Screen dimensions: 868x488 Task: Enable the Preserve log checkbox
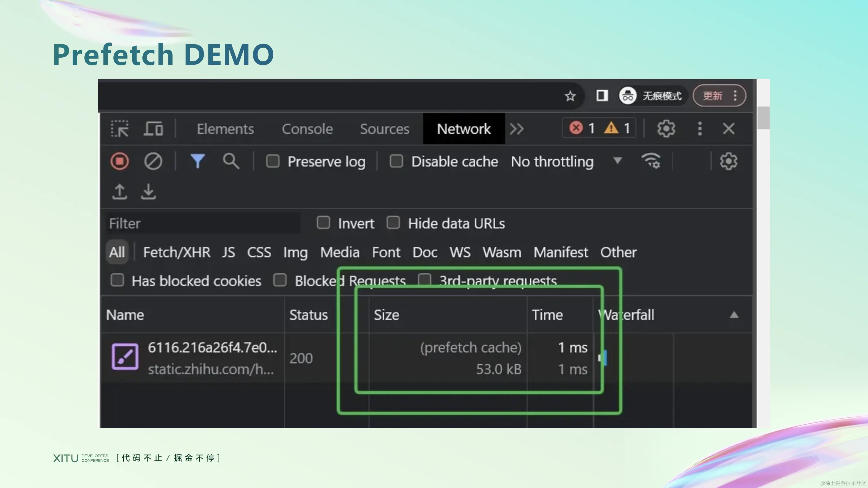[x=273, y=161]
